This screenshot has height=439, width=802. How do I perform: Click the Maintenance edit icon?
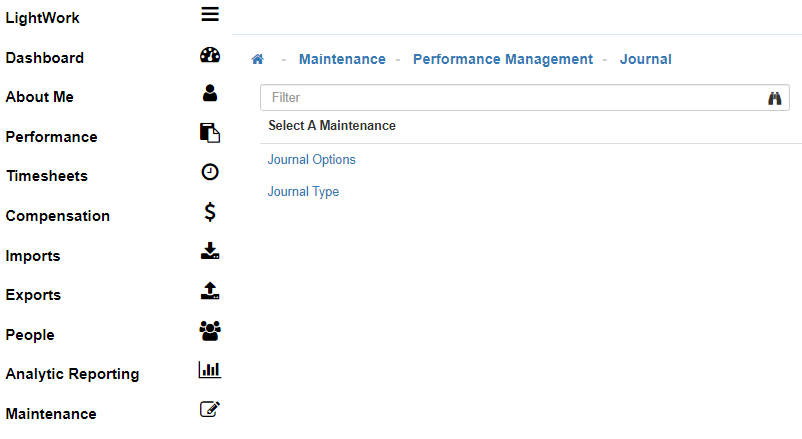[x=209, y=409]
